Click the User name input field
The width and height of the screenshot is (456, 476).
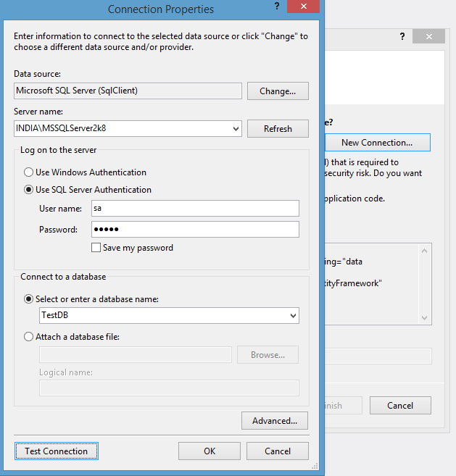pos(195,209)
